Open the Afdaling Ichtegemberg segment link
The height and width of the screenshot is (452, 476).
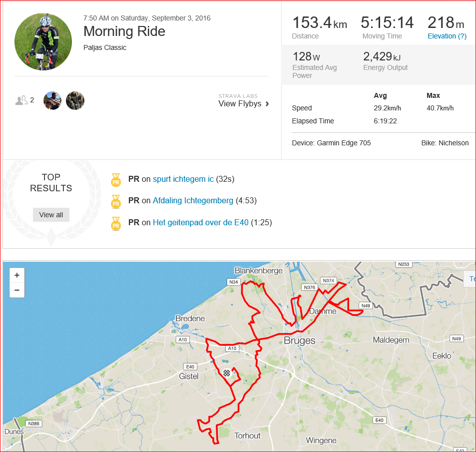point(193,201)
